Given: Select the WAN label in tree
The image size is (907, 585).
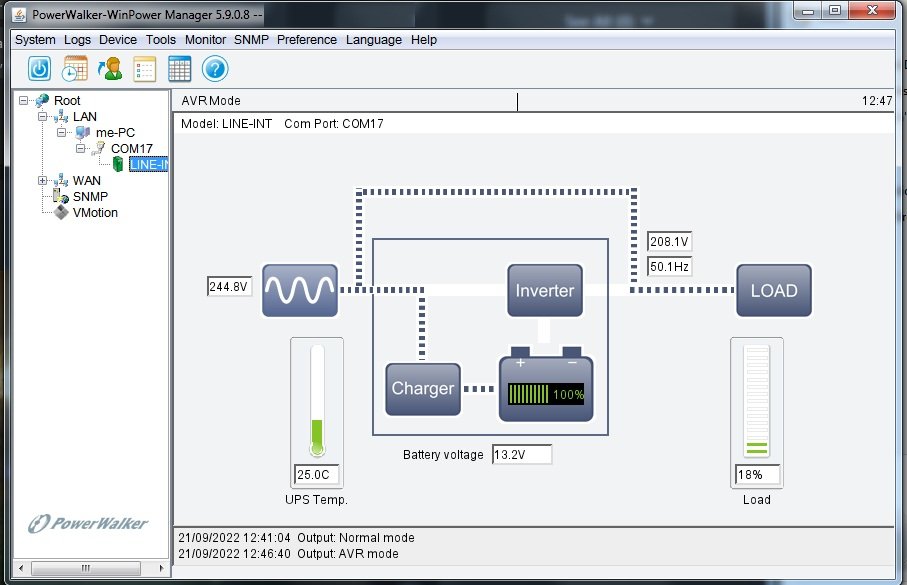Looking at the screenshot, I should pyautogui.click(x=87, y=181).
